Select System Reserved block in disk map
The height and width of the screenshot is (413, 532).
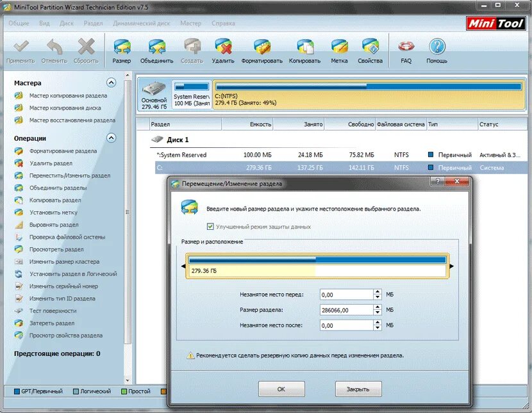tap(192, 95)
